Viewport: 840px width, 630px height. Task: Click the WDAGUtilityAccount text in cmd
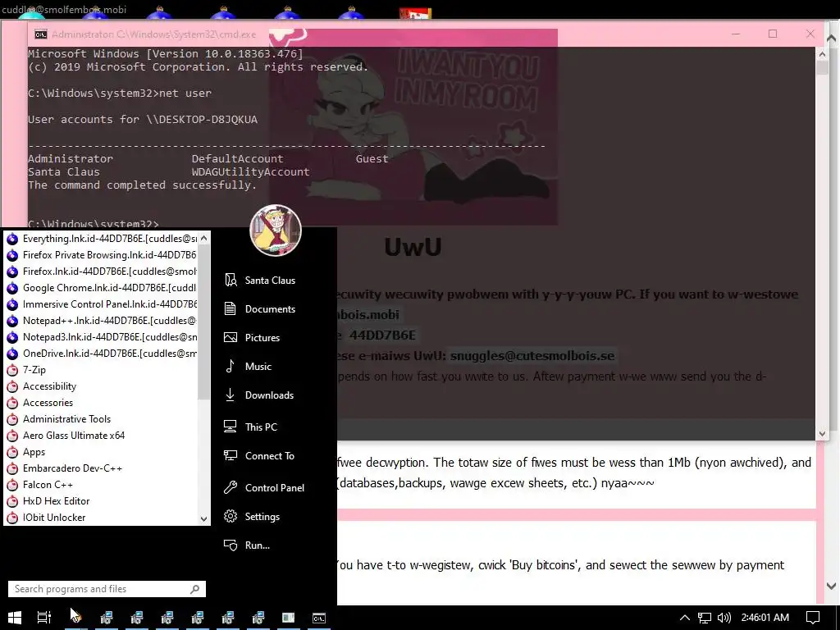(251, 172)
